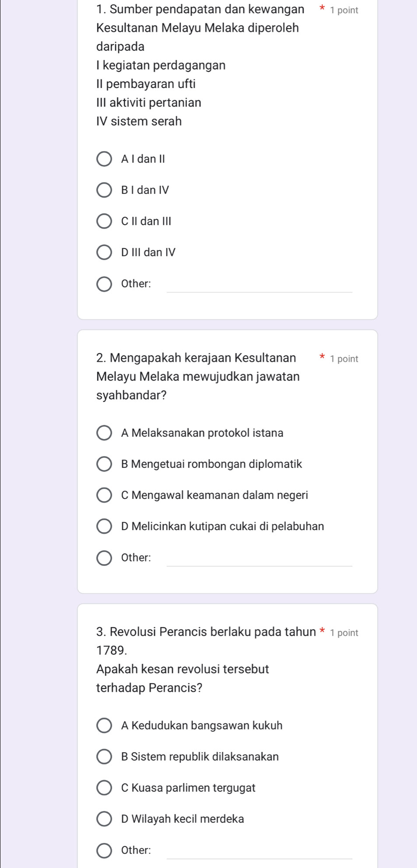The height and width of the screenshot is (868, 417).
Task: Select 'D Wilayah kecil merdeka'
Action: pyautogui.click(x=104, y=819)
